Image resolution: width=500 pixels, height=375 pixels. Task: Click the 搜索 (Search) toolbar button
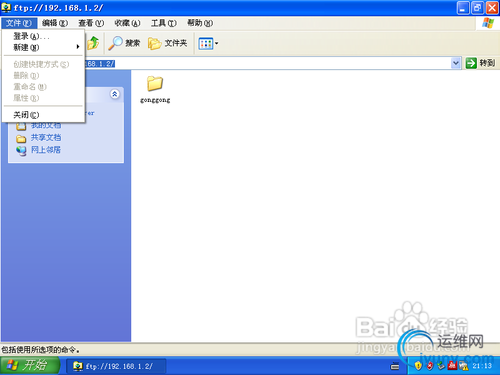(x=124, y=43)
